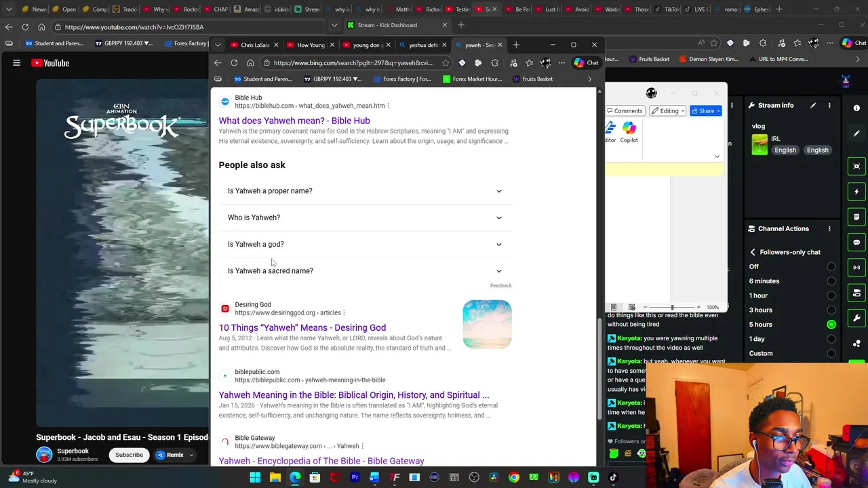The image size is (868, 488).
Task: Click the Remix button under video
Action: click(x=170, y=455)
